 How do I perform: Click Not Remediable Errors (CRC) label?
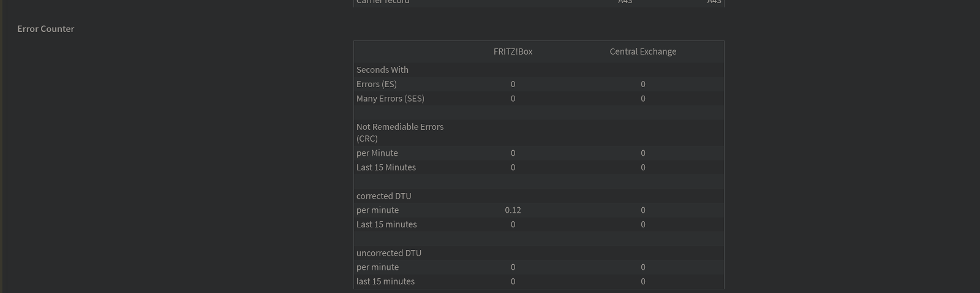point(400,132)
